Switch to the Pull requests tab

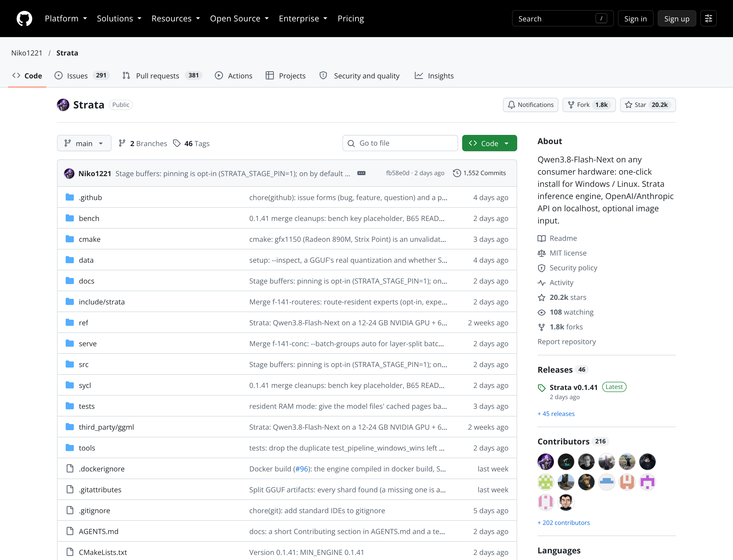point(162,76)
